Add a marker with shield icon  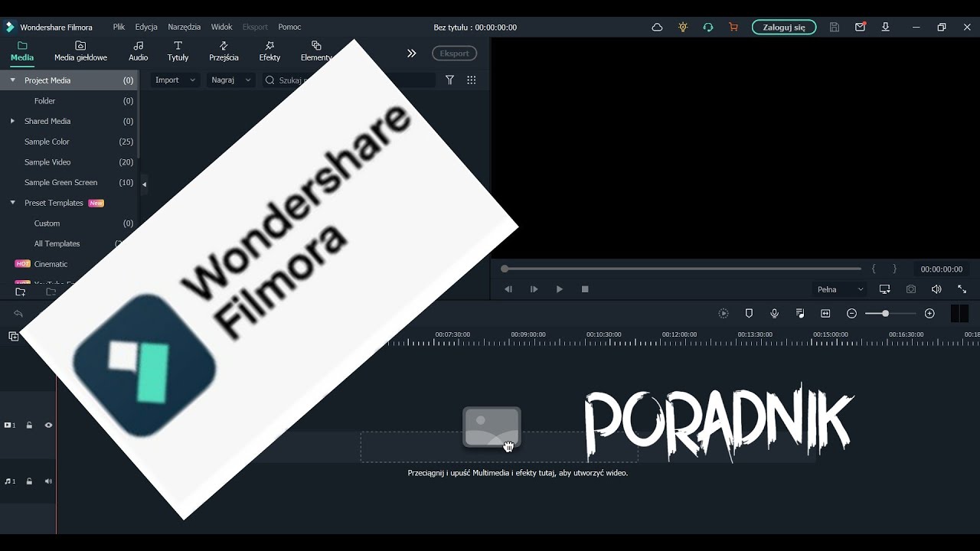[x=749, y=313]
